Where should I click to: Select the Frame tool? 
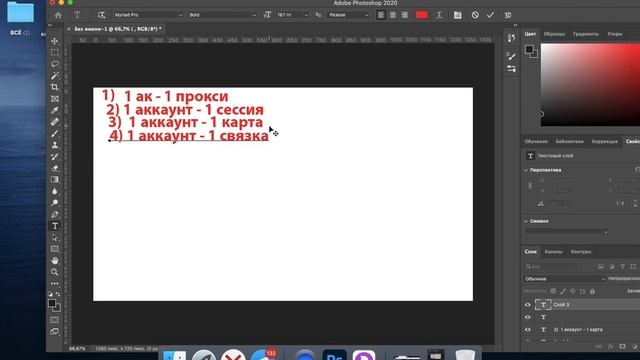coord(54,99)
